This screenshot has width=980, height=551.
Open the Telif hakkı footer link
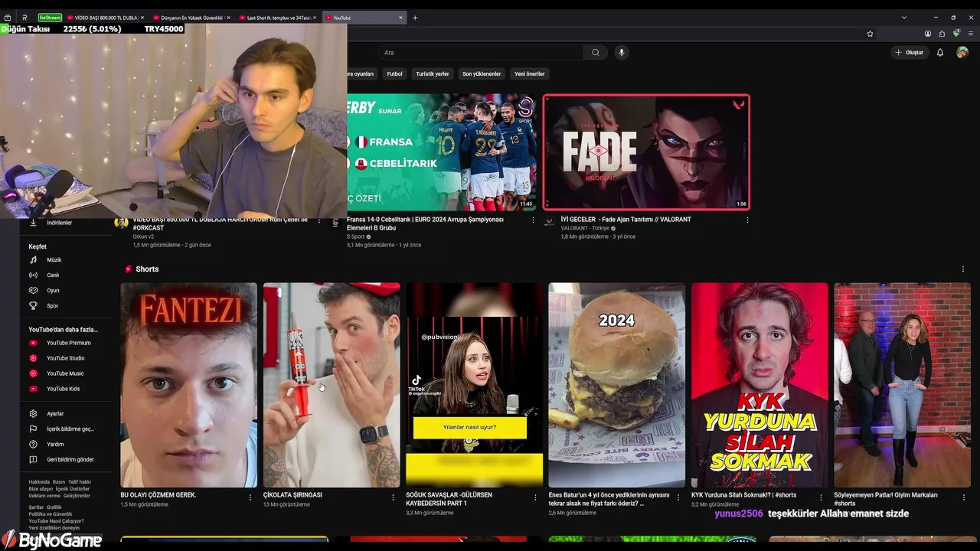click(x=80, y=482)
